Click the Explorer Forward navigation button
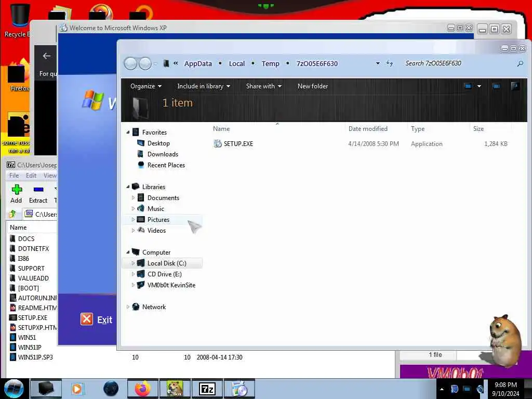 145,63
